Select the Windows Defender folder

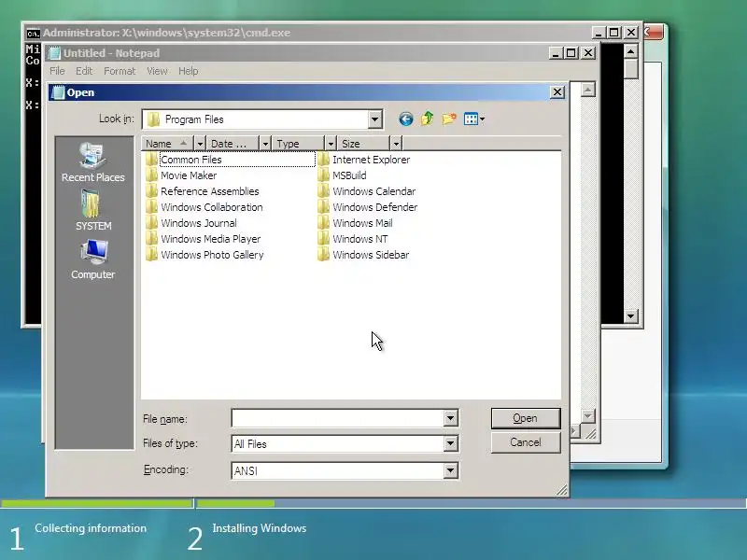pos(367,207)
